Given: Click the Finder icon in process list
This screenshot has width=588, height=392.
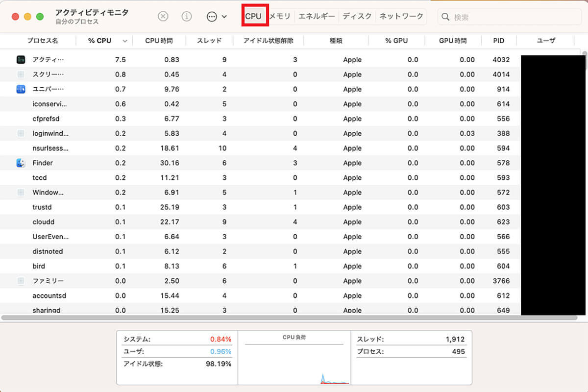Looking at the screenshot, I should click(x=21, y=163).
